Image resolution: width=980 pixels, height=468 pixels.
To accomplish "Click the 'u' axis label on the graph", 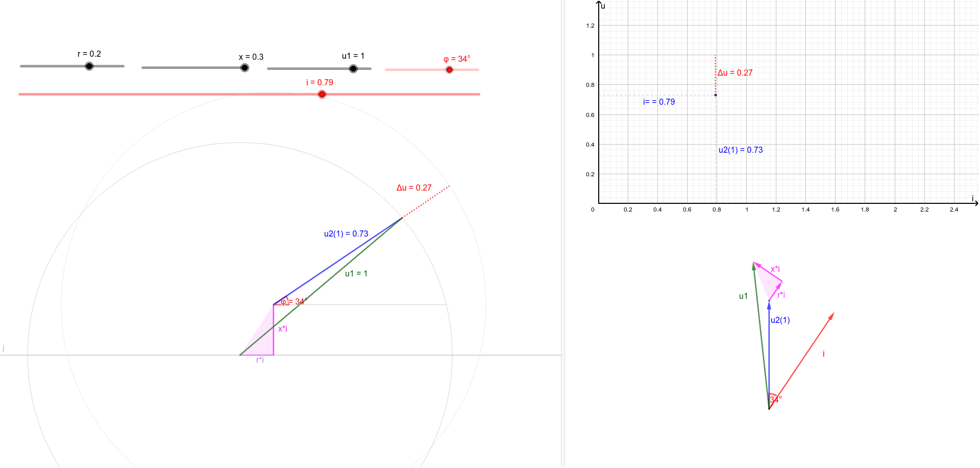I will tap(603, 6).
